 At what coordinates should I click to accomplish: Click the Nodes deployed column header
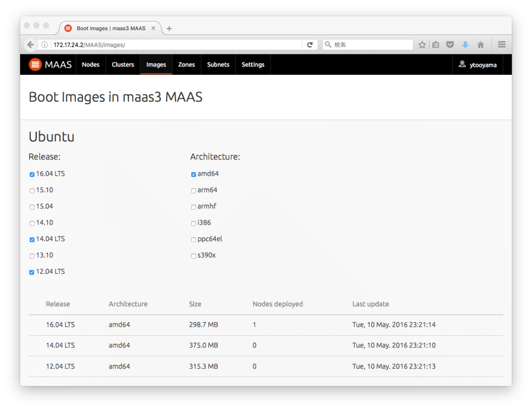click(277, 304)
